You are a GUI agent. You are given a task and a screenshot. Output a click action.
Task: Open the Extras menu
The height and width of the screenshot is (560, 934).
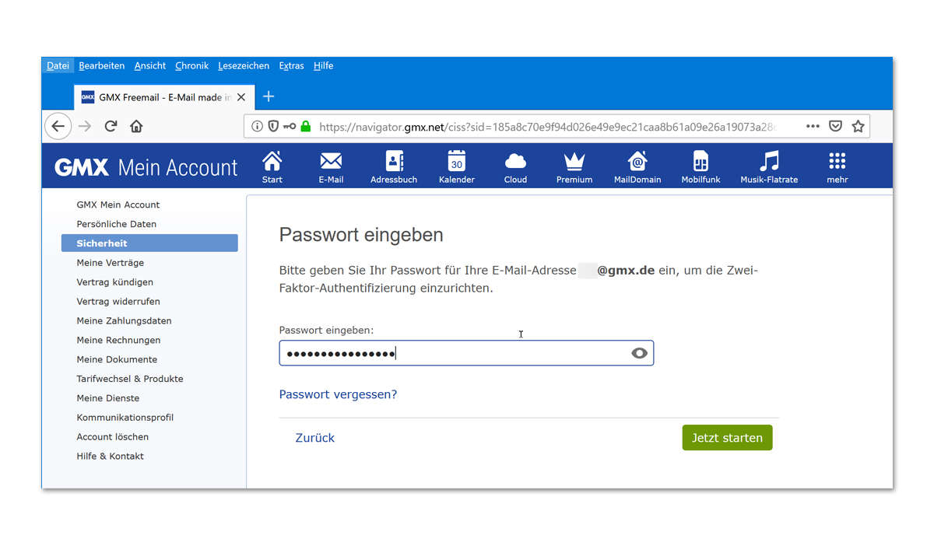coord(292,65)
